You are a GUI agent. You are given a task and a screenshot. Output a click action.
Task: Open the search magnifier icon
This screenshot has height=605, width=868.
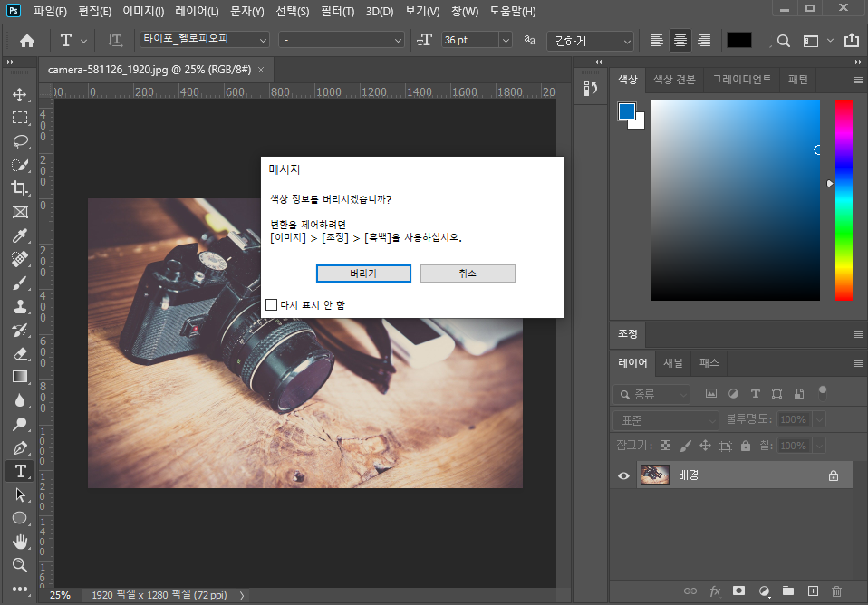784,41
